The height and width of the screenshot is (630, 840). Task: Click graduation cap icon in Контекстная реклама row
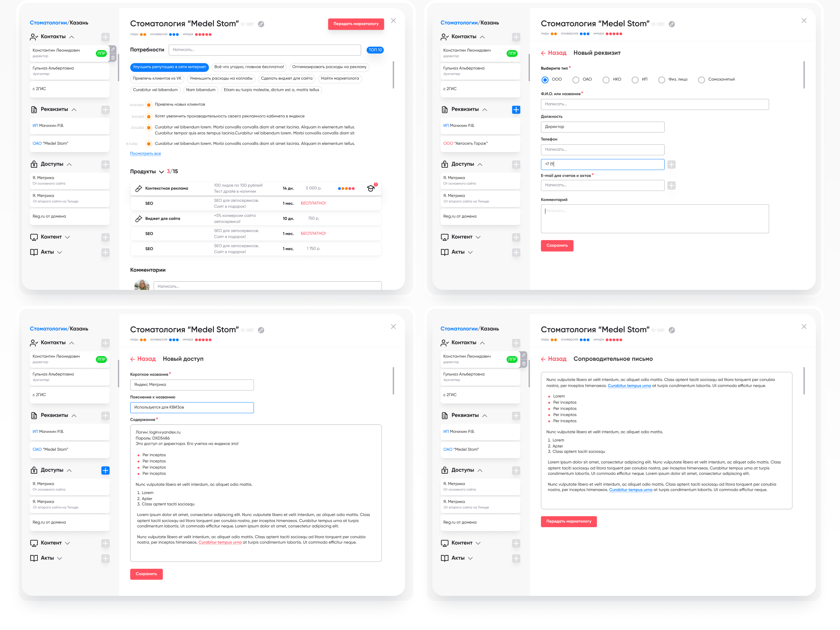370,188
